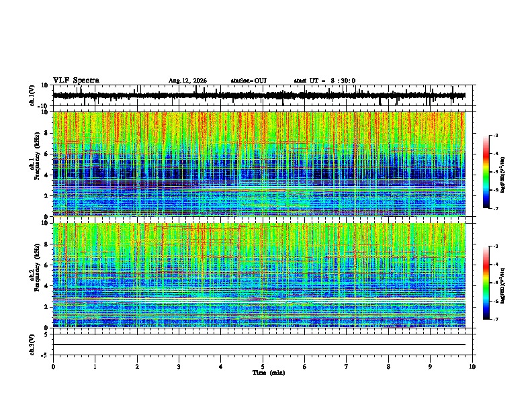Click the "station=OUI" header label
Viewport: 532px width, 411px height.
[x=249, y=81]
